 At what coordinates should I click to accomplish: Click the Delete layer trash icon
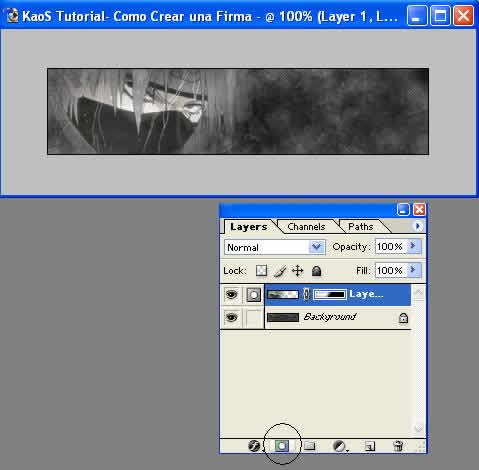pyautogui.click(x=398, y=446)
